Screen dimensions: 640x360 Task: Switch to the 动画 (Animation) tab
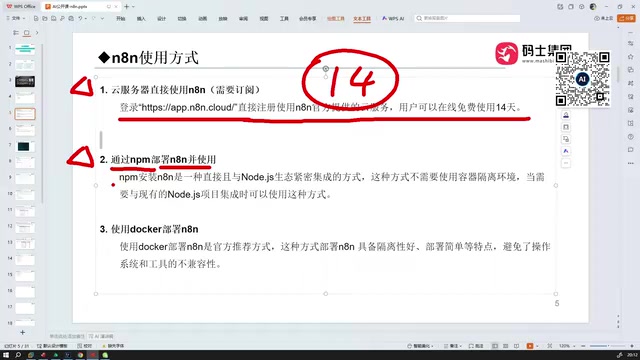click(202, 18)
